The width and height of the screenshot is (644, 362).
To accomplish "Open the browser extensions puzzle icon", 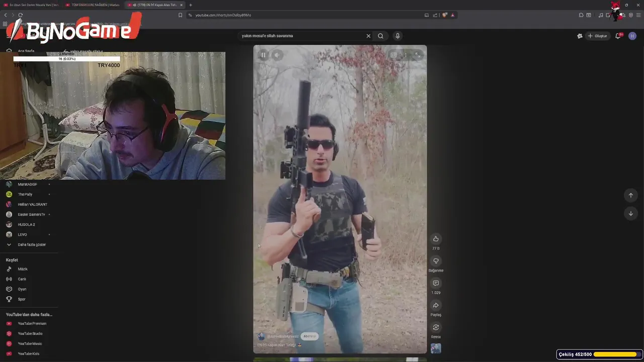I will pos(581,15).
